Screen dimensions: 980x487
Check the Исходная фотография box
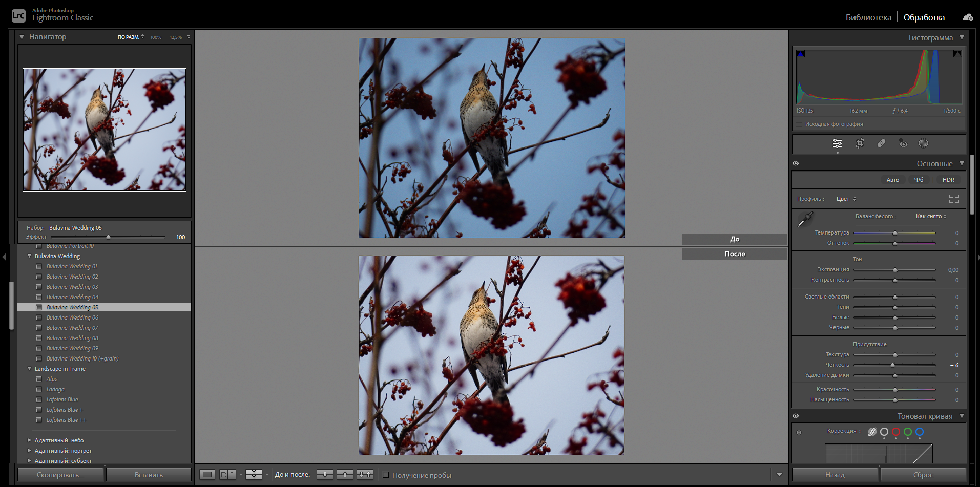point(799,124)
